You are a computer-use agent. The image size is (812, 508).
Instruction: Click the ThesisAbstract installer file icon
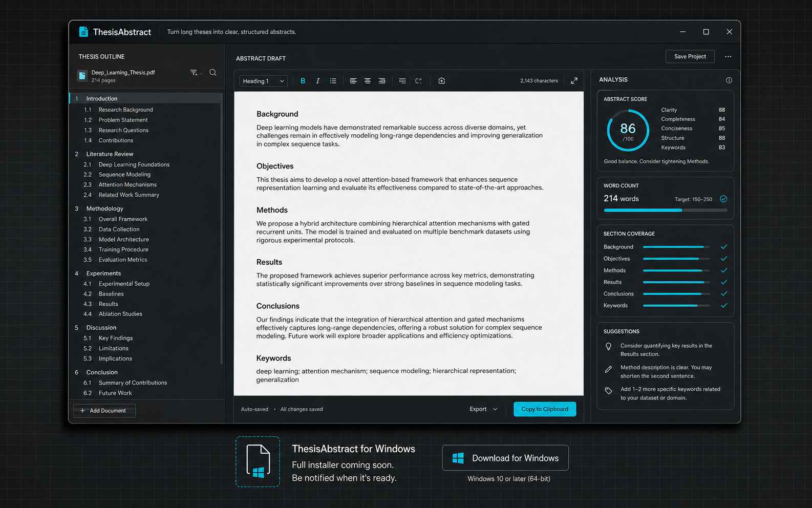click(258, 461)
